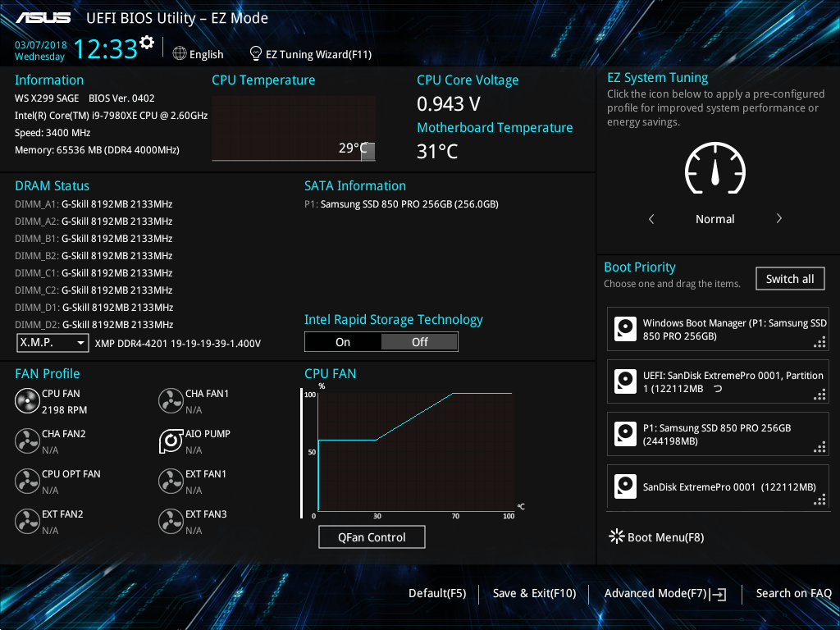
Task: Click SATA P1: Samsung SSD 850 PRO entry
Action: pyautogui.click(x=401, y=204)
